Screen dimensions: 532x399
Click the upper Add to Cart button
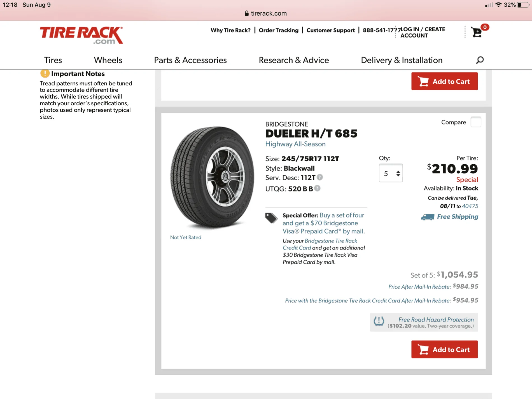point(444,81)
